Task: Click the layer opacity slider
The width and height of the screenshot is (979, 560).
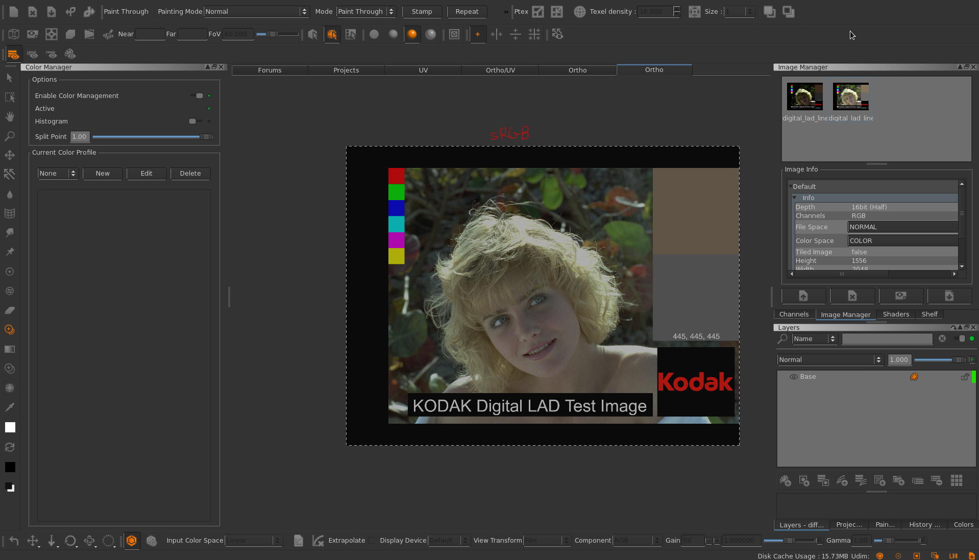Action: (x=940, y=360)
